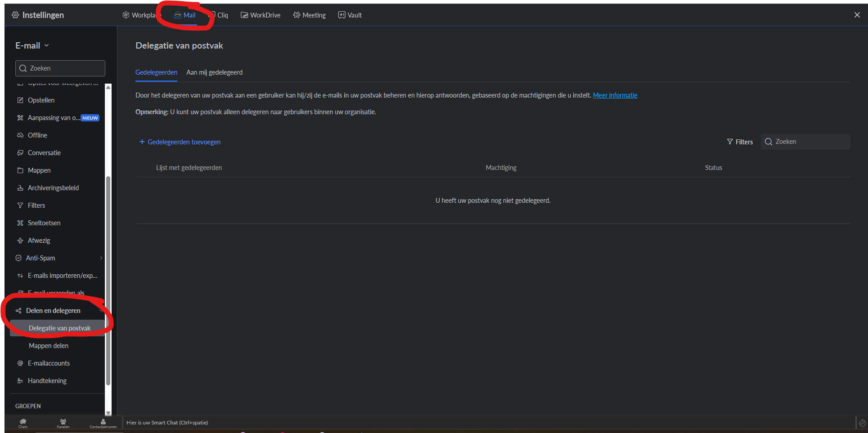Click the plus icon to add gedelegeerden
Screen dimensions: 868x433
pos(142,142)
